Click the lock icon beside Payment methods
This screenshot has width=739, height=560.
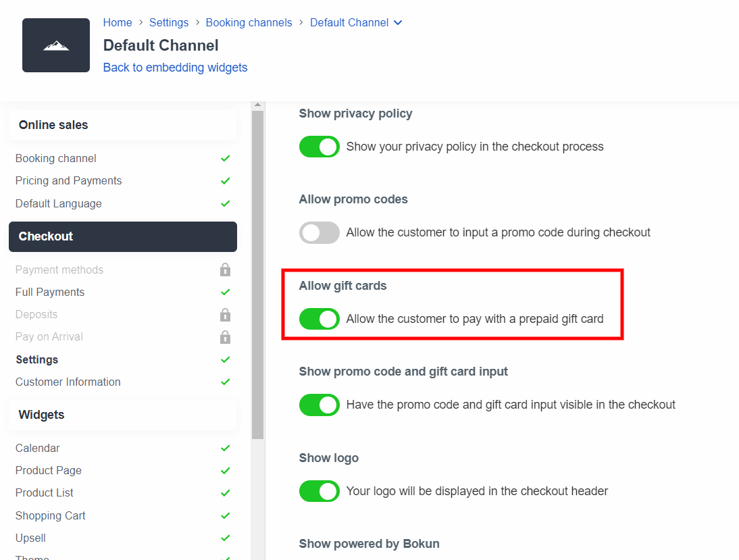[x=226, y=270]
